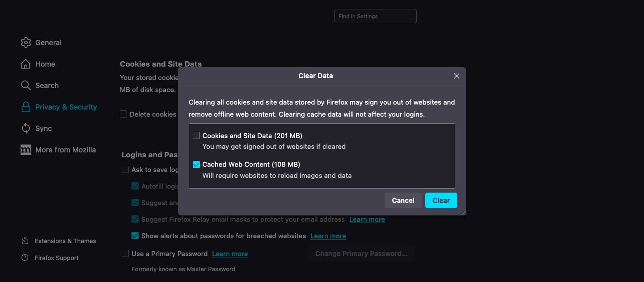Click the More from Mozilla icon
The width and height of the screenshot is (644, 282).
(25, 150)
